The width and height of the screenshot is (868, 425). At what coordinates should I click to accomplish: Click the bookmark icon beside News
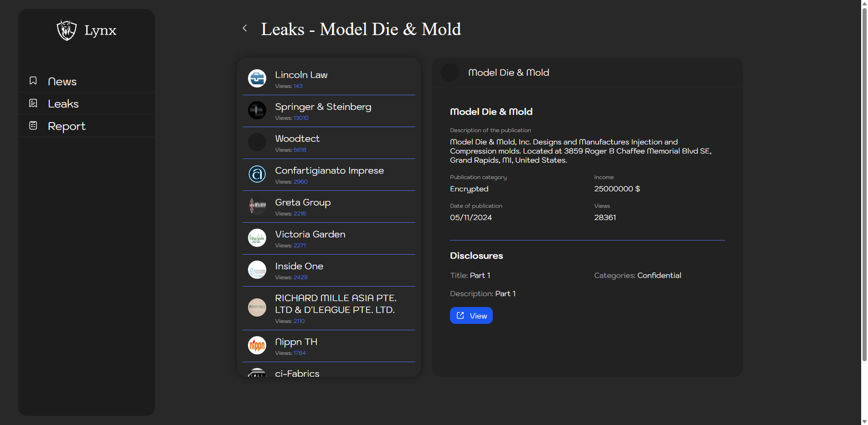click(33, 81)
